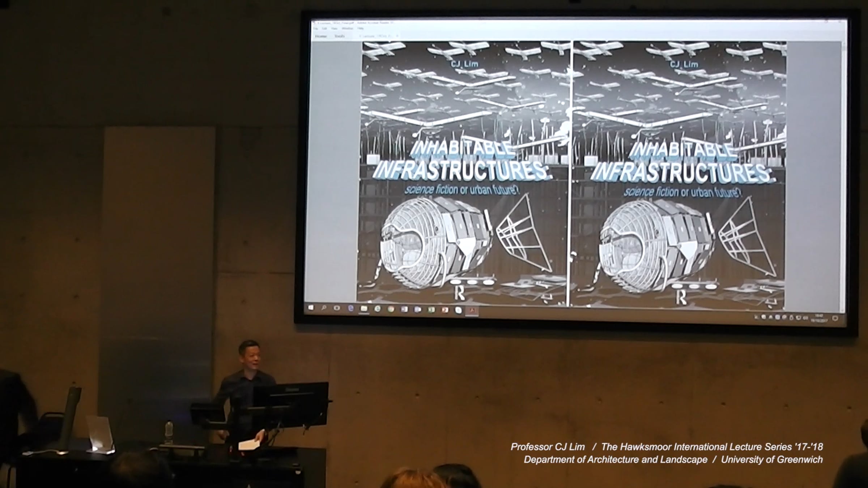This screenshot has height=488, width=868.
Task: Open the Window menu
Action: pyautogui.click(x=347, y=29)
